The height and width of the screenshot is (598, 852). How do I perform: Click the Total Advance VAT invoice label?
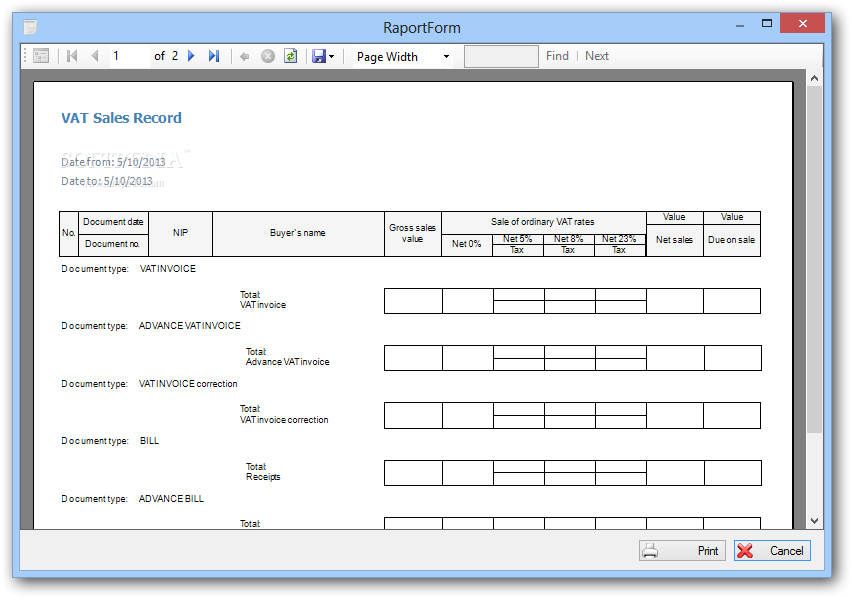[287, 357]
